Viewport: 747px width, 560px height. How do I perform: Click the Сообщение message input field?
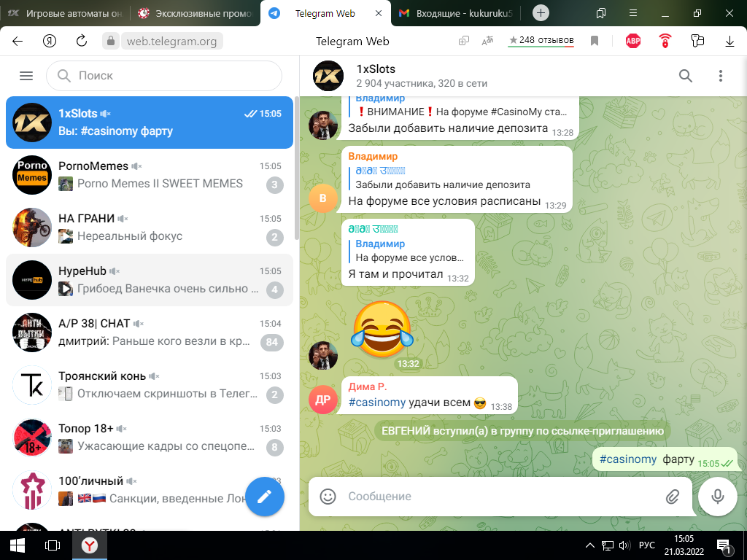(x=496, y=497)
